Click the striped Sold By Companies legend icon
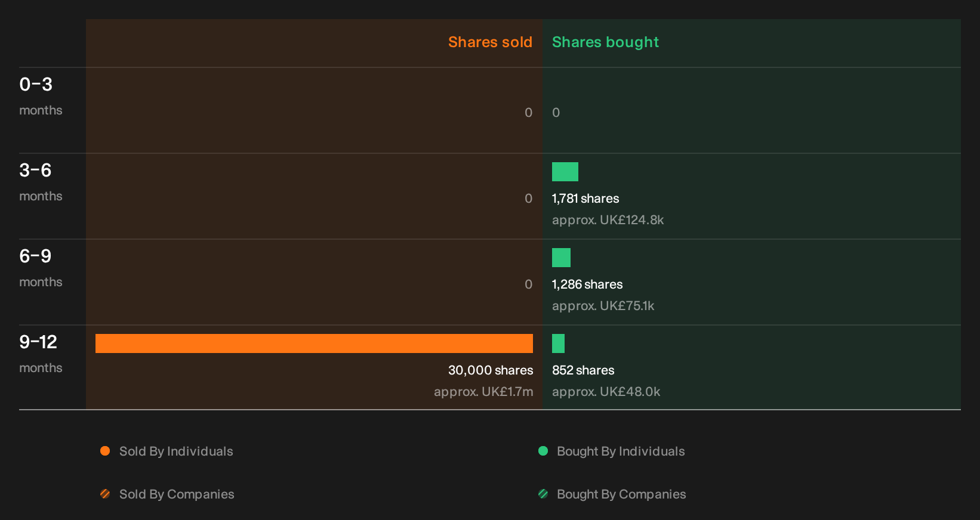980x520 pixels. click(105, 494)
